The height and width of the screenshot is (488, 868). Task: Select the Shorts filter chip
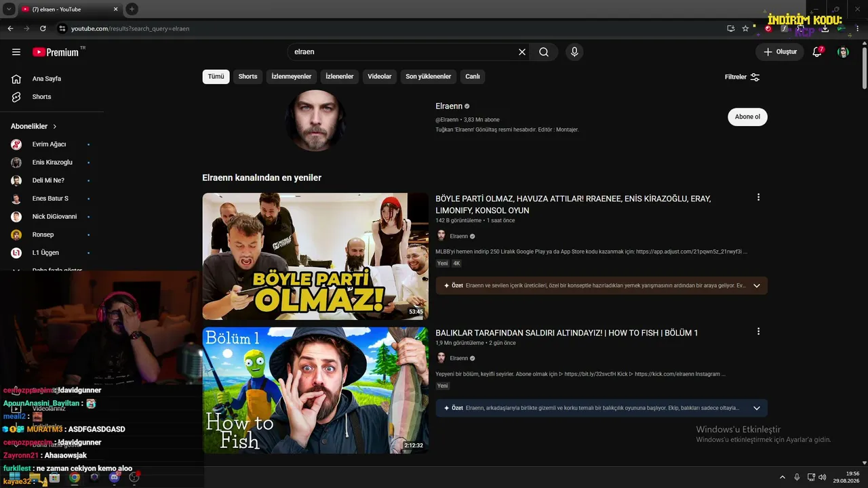(248, 77)
